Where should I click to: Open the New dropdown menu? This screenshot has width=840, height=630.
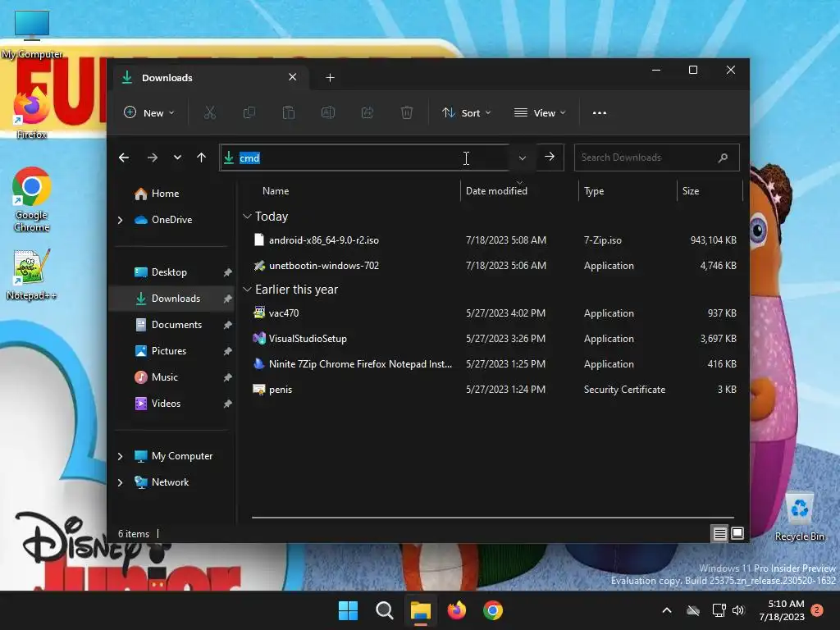tap(149, 112)
